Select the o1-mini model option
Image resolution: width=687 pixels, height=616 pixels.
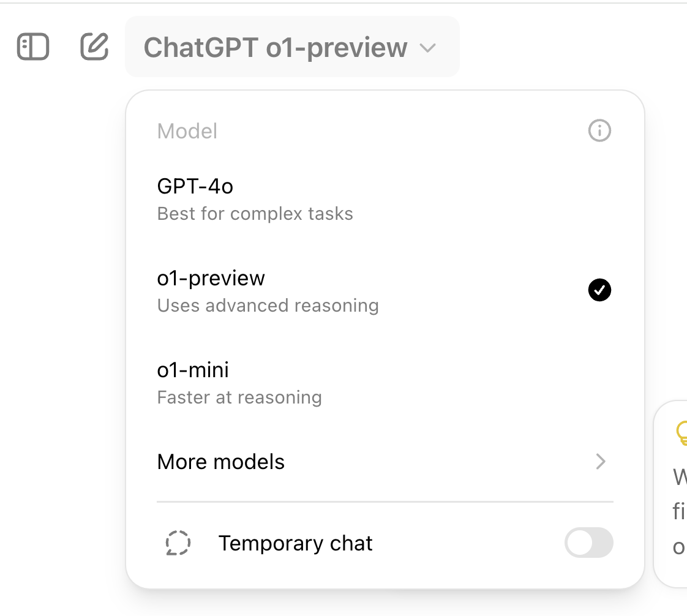tap(385, 382)
